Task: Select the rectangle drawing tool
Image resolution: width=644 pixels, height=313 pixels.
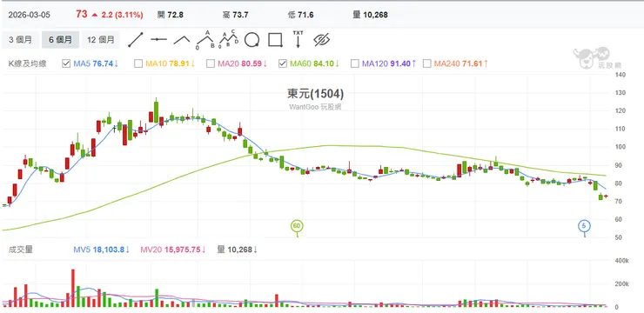Action: pyautogui.click(x=275, y=40)
